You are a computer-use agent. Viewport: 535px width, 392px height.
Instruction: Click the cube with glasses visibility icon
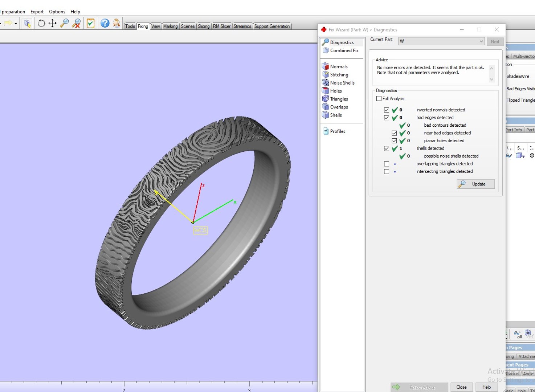click(529, 334)
